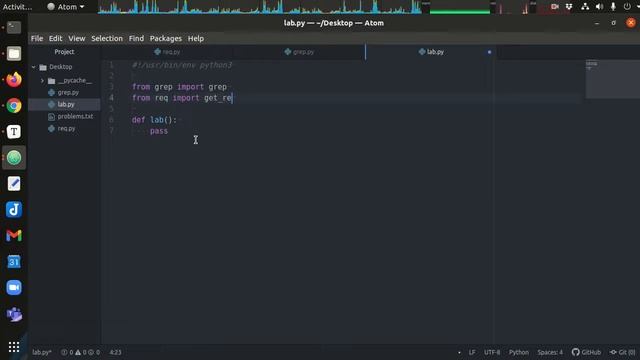Open the power menu icon
Viewport: 640px width, 360px height.
coord(627,7)
